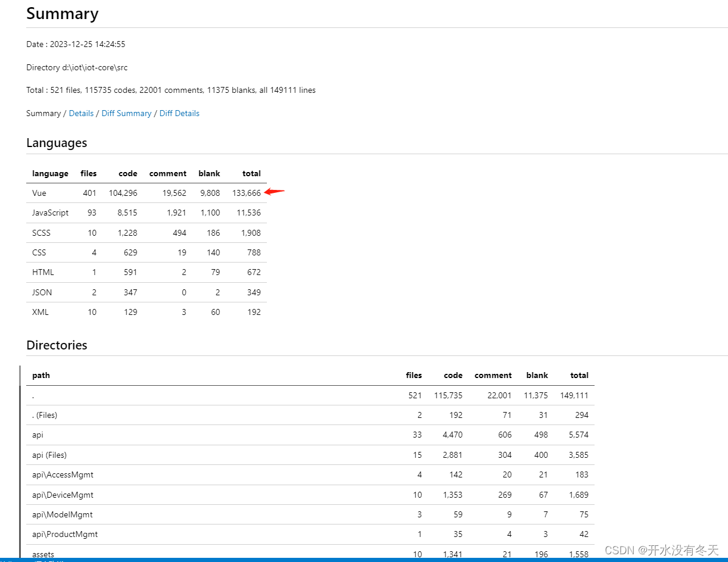Select the 'api (Files)' directory row
The height and width of the screenshot is (562, 728).
310,455
